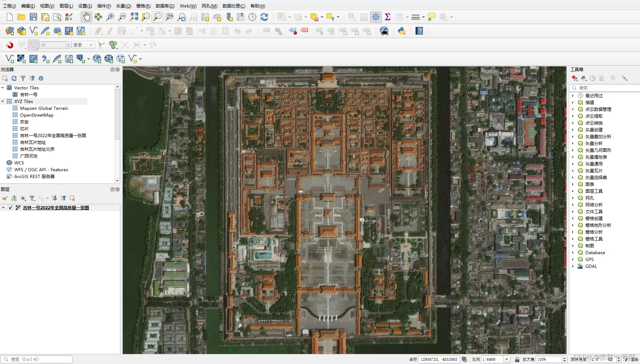Toggle visibility of 吉林一号2022年全国高质量一张图 layer
Image resolution: width=640 pixels, height=364 pixels.
click(10, 207)
